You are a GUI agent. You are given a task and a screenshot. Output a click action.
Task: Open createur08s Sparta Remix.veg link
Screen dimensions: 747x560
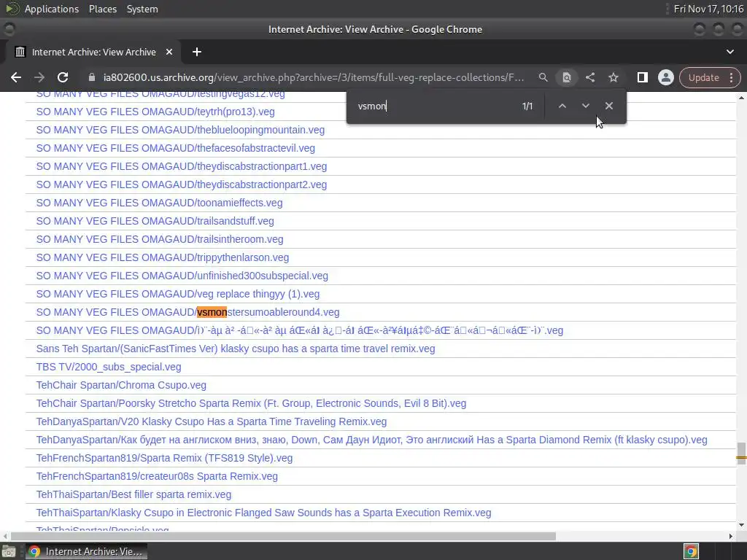click(x=157, y=476)
